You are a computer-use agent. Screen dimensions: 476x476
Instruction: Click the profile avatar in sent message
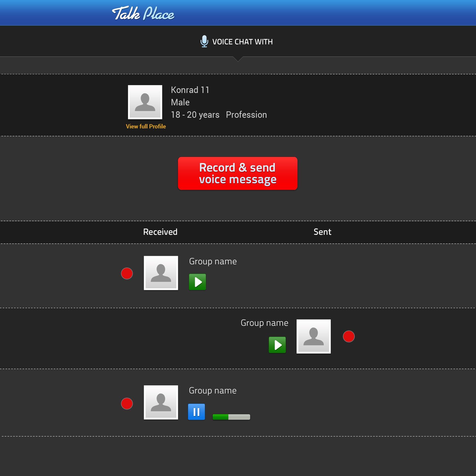point(314,336)
